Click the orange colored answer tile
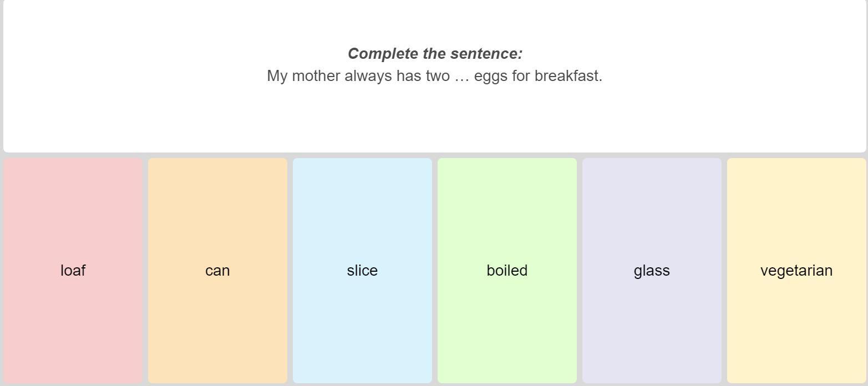 [x=217, y=271]
